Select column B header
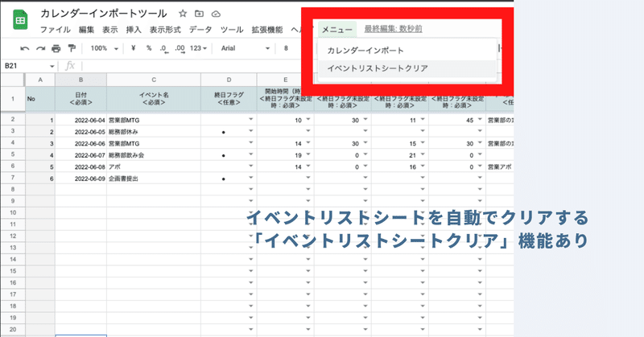Image resolution: width=644 pixels, height=337 pixels. [x=81, y=80]
